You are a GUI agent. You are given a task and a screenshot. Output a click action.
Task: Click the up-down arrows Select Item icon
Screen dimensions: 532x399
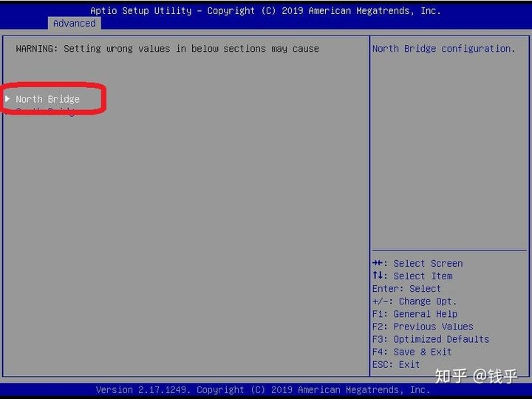(378, 276)
